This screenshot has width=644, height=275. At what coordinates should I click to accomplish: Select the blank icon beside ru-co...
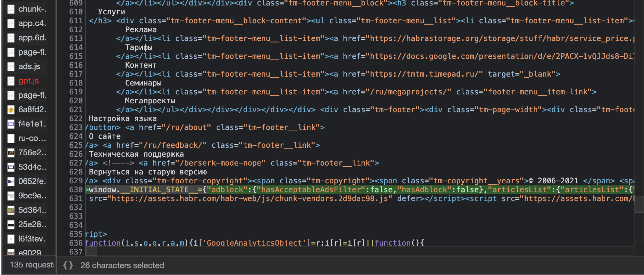[11, 139]
